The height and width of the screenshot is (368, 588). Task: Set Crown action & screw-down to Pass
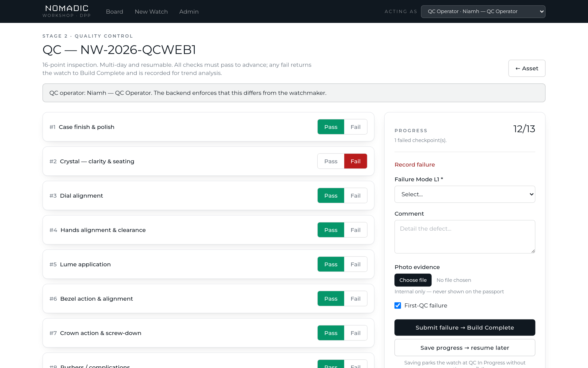click(x=331, y=333)
